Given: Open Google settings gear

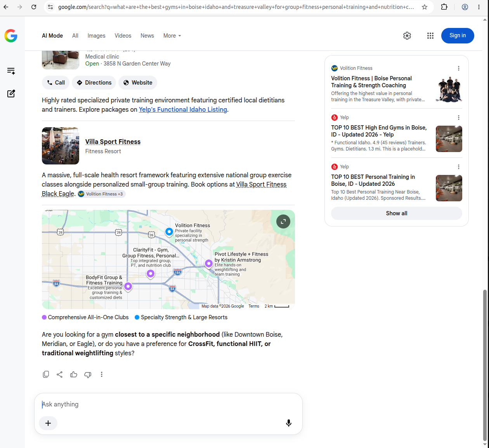Looking at the screenshot, I should coord(407,36).
